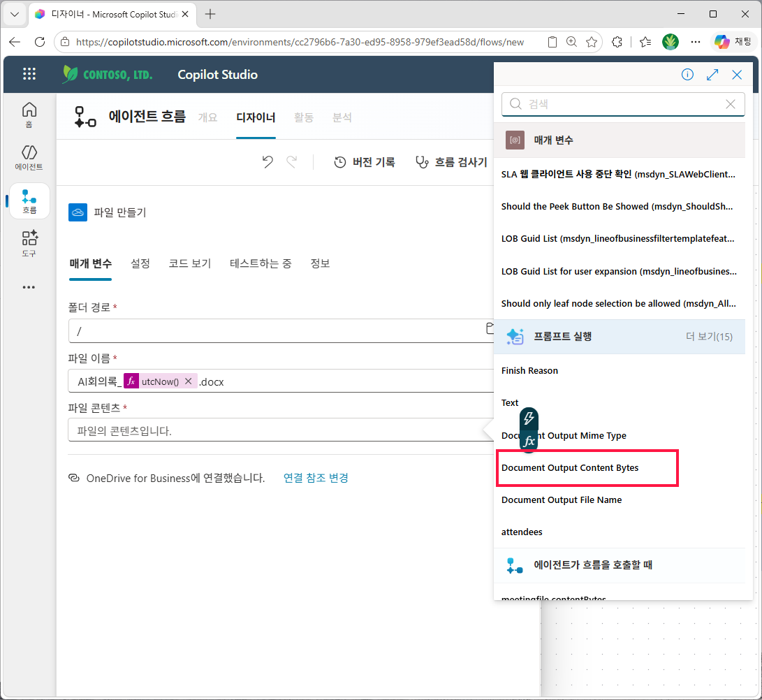762x700 pixels.
Task: Select Flows (흐름) sidebar icon
Action: tap(29, 200)
